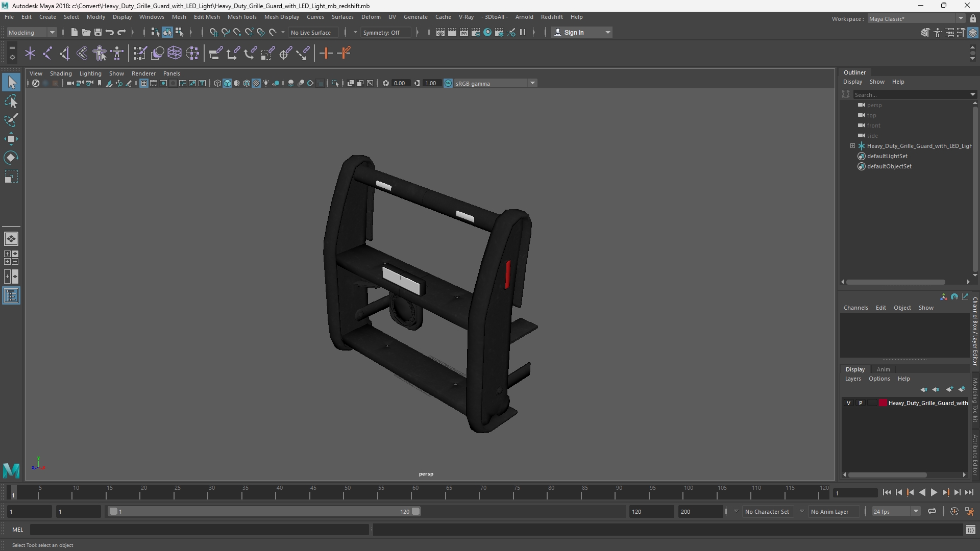
Task: Open the Outliner search options arrow
Action: [x=972, y=94]
